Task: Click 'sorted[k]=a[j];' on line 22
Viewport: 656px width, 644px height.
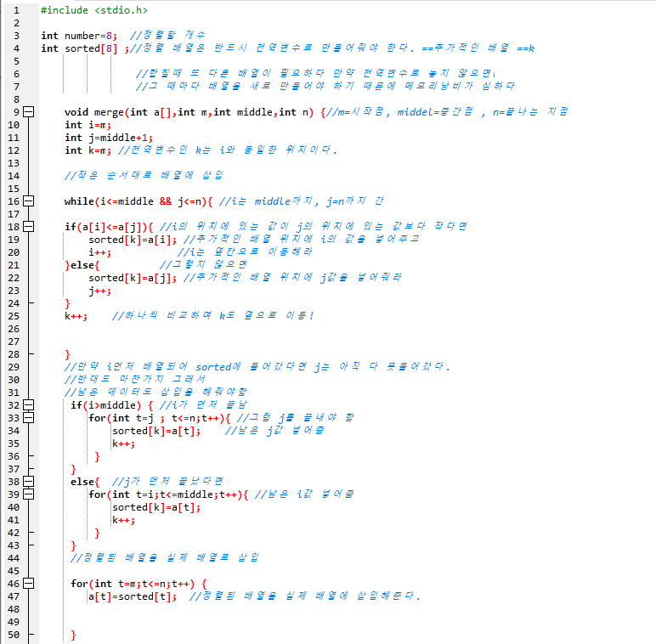Action: pyautogui.click(x=133, y=278)
